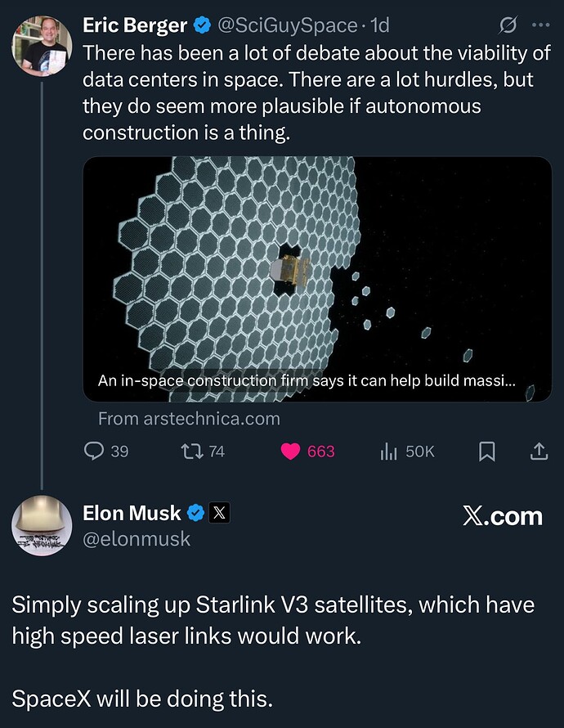Unlike the post using the pink heart
This screenshot has width=564, height=728.
(290, 451)
